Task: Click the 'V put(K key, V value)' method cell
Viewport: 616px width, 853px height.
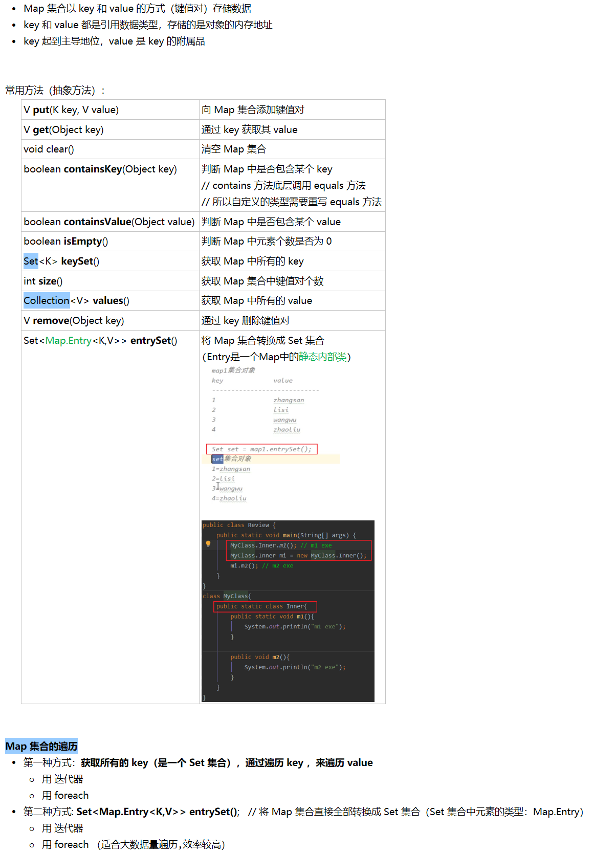Action: click(110, 110)
